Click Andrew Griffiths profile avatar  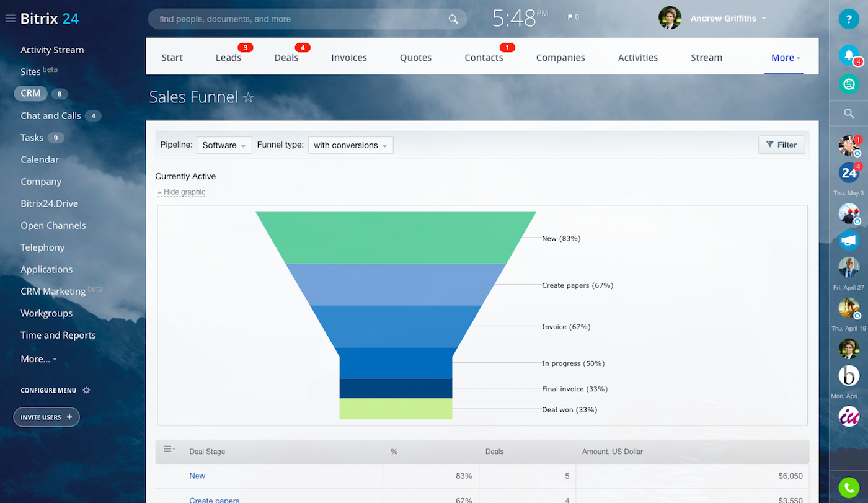670,19
